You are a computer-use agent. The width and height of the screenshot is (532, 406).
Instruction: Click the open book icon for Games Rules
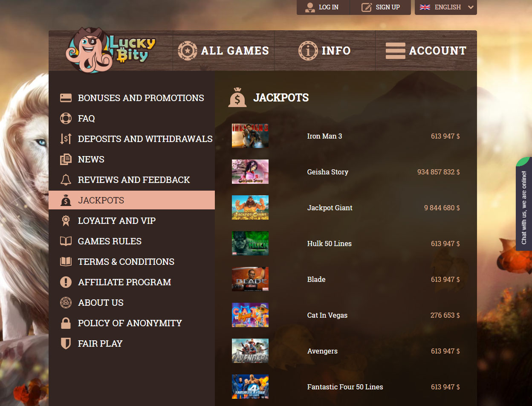coord(66,241)
